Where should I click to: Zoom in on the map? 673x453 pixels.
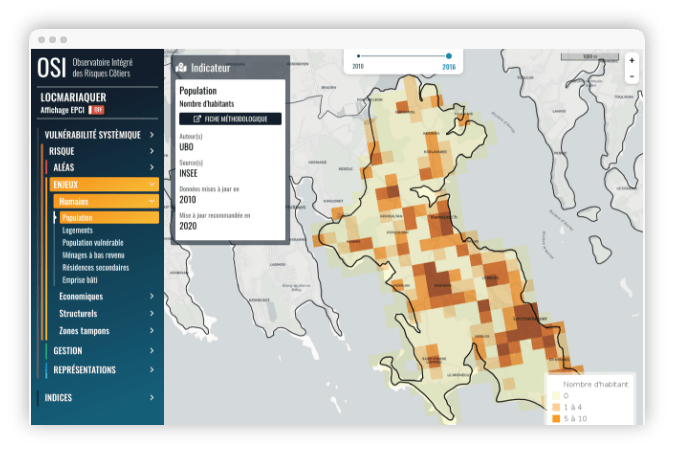[x=631, y=60]
